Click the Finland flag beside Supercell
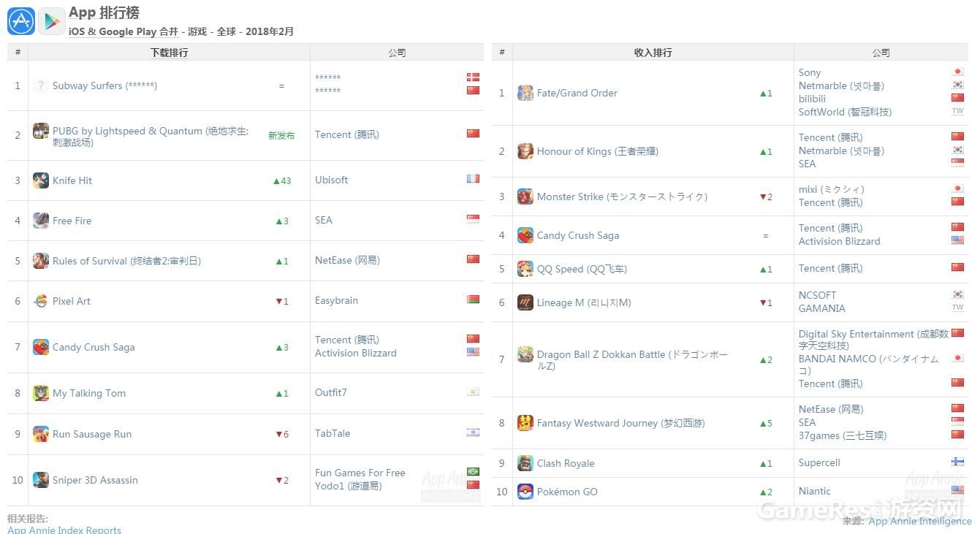 point(957,462)
